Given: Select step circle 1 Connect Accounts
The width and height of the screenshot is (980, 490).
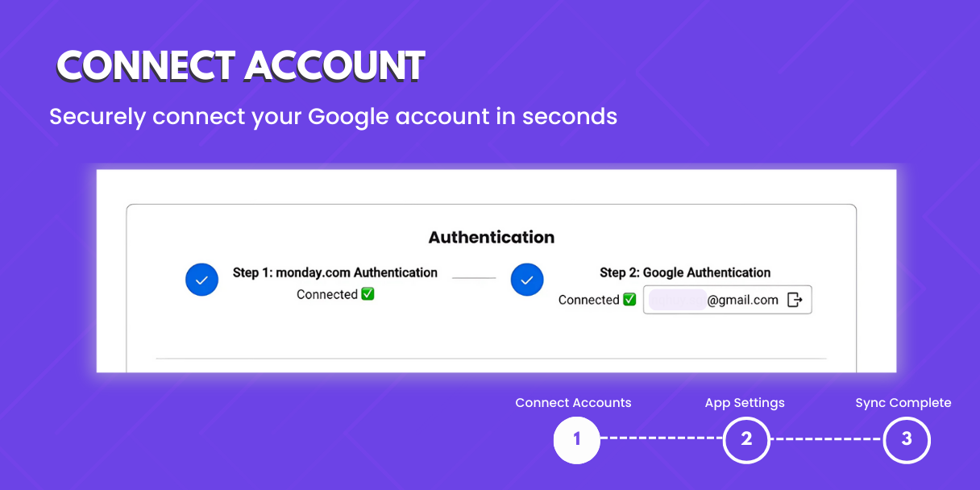Looking at the screenshot, I should (x=577, y=439).
